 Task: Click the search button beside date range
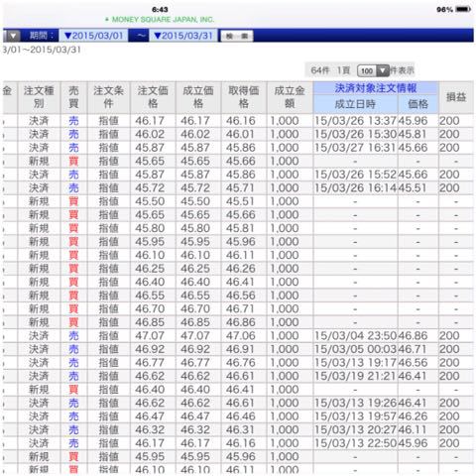coord(237,36)
